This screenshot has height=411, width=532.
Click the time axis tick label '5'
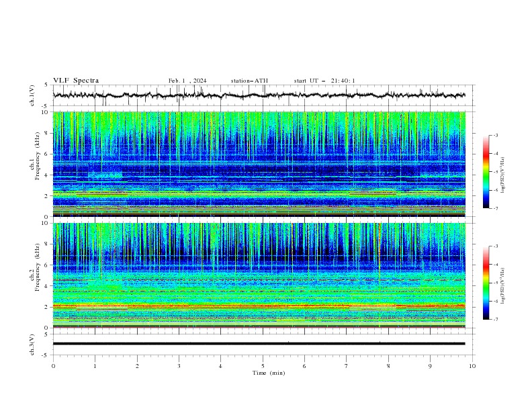tap(263, 366)
